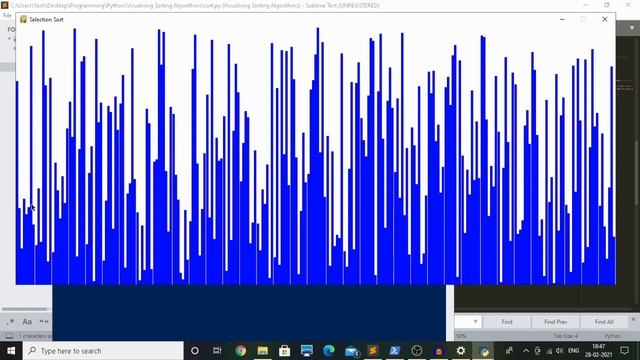Change Tab Size setting in status bar

[565, 336]
